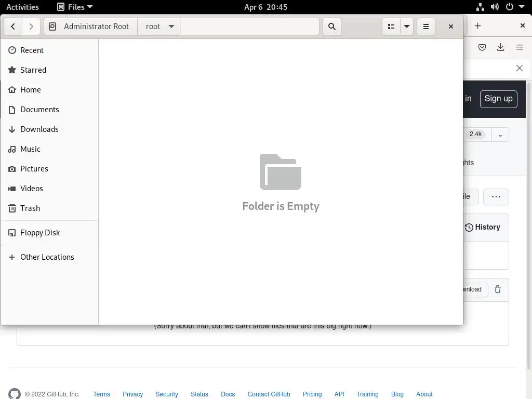Dismiss the browser notification bar
The image size is (532, 399).
[520, 68]
